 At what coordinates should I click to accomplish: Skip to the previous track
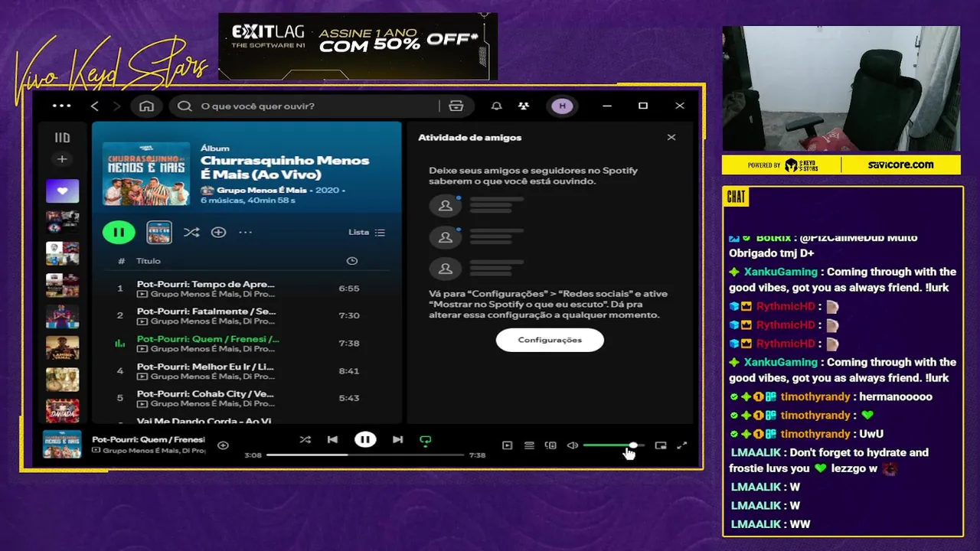(332, 439)
